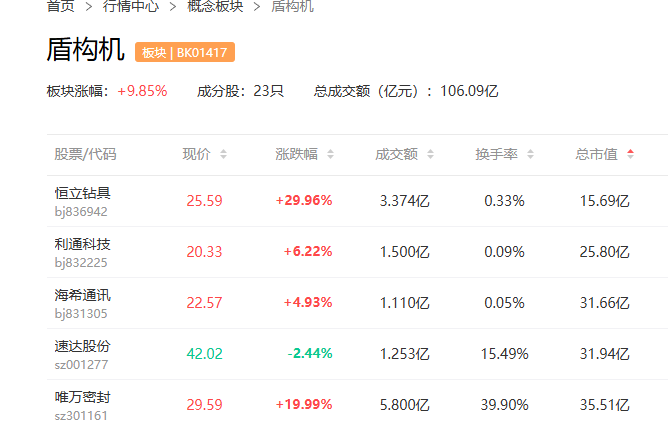Click turnover value 1.253亿
Screen dimensions: 668x429
click(405, 354)
